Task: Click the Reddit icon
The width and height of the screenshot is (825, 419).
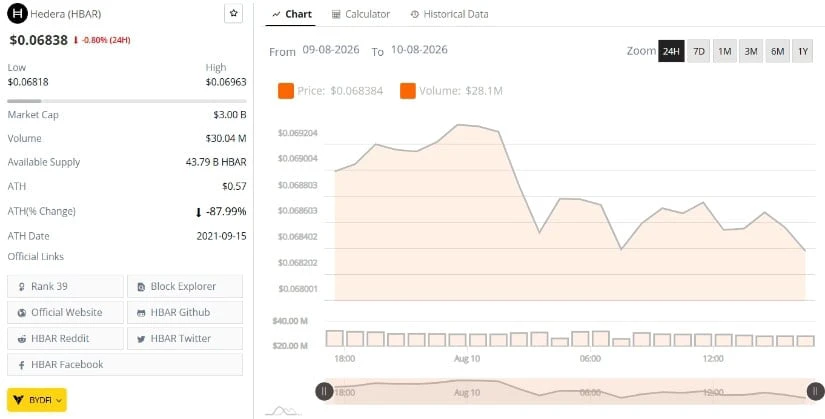Action: click(x=22, y=339)
